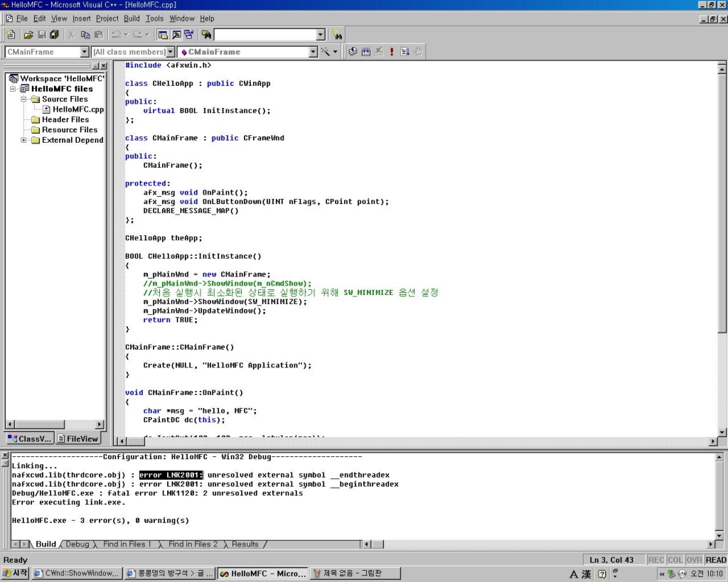Execute program with red exclamation icon
The height and width of the screenshot is (582, 728).
(392, 51)
